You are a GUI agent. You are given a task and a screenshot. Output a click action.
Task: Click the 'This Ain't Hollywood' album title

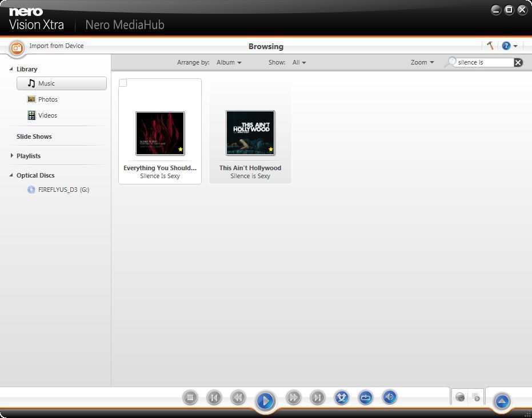(250, 168)
